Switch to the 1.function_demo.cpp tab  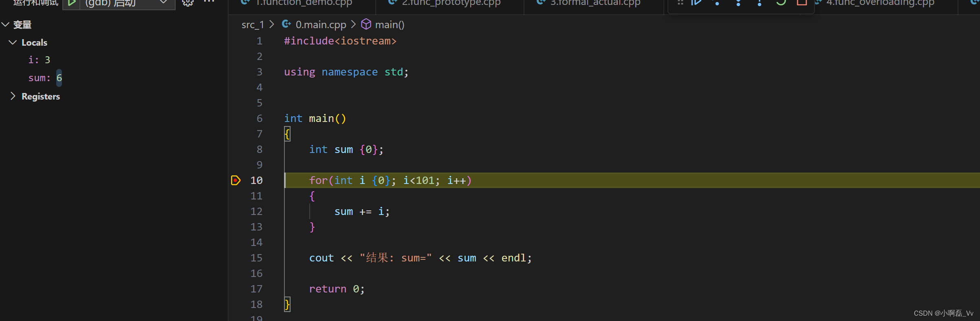304,3
